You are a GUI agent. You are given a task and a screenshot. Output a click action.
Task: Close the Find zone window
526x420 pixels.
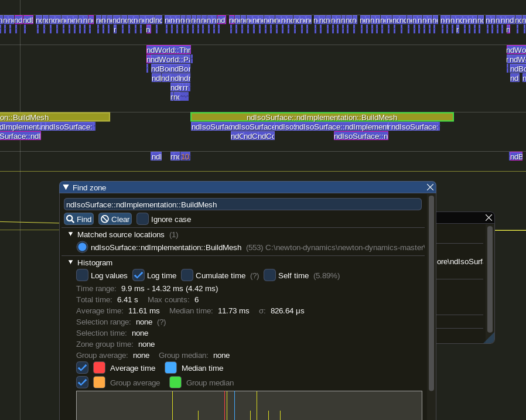(x=430, y=187)
